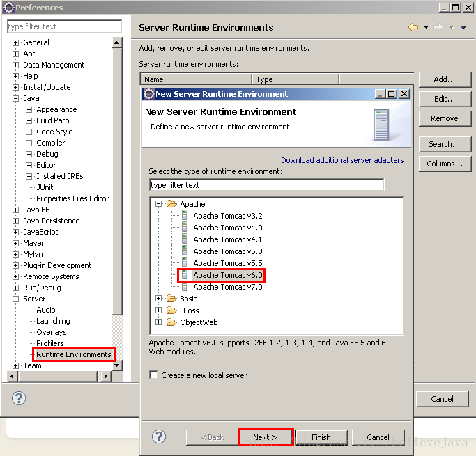Click the Add... button
The height and width of the screenshot is (456, 476).
445,79
